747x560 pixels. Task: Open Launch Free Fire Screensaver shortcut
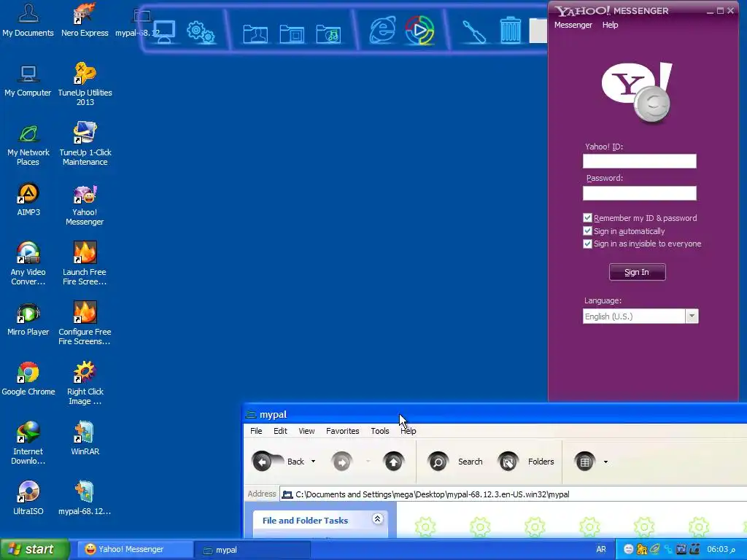(85, 264)
